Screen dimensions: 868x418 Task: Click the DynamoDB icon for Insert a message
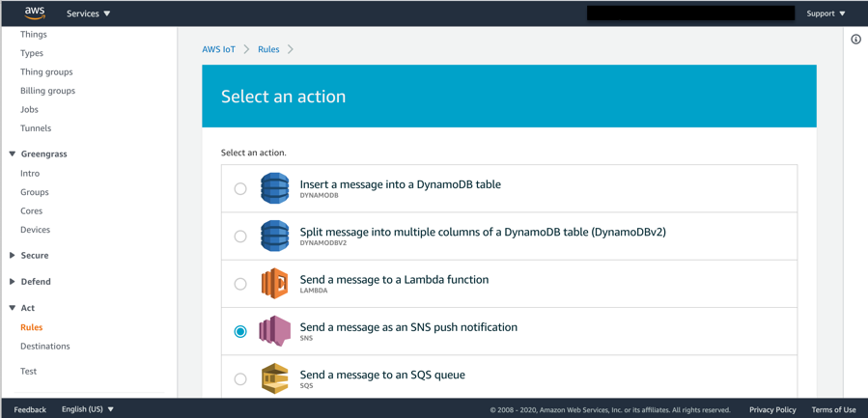tap(274, 188)
